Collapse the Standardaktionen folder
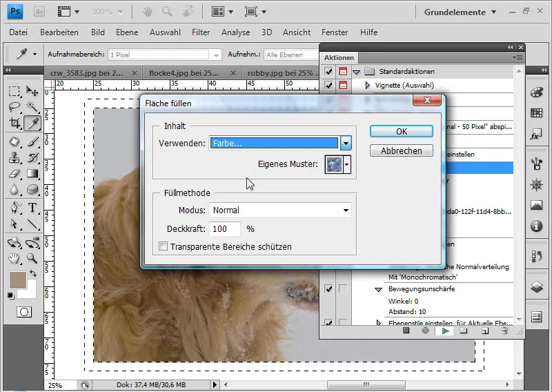The width and height of the screenshot is (552, 392). (x=356, y=72)
